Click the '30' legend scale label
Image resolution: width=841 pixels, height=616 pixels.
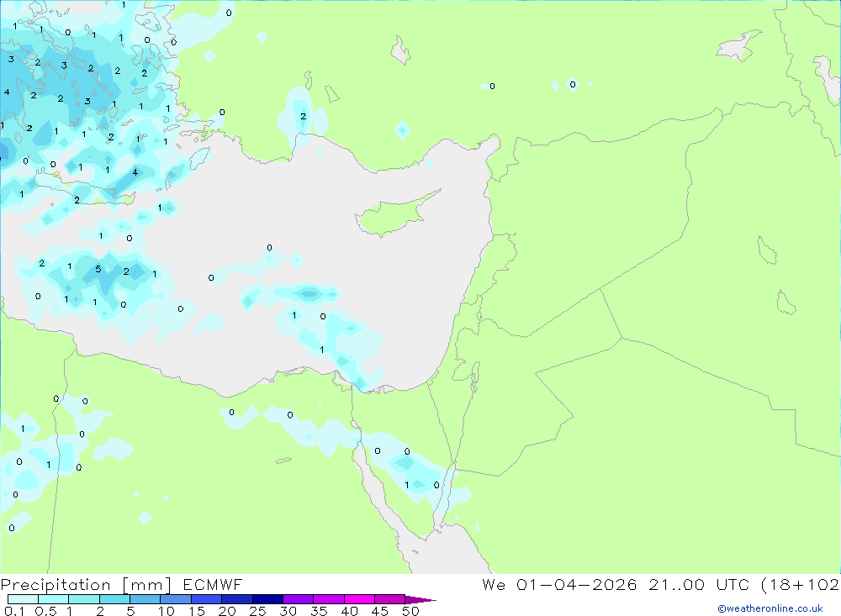(288, 611)
